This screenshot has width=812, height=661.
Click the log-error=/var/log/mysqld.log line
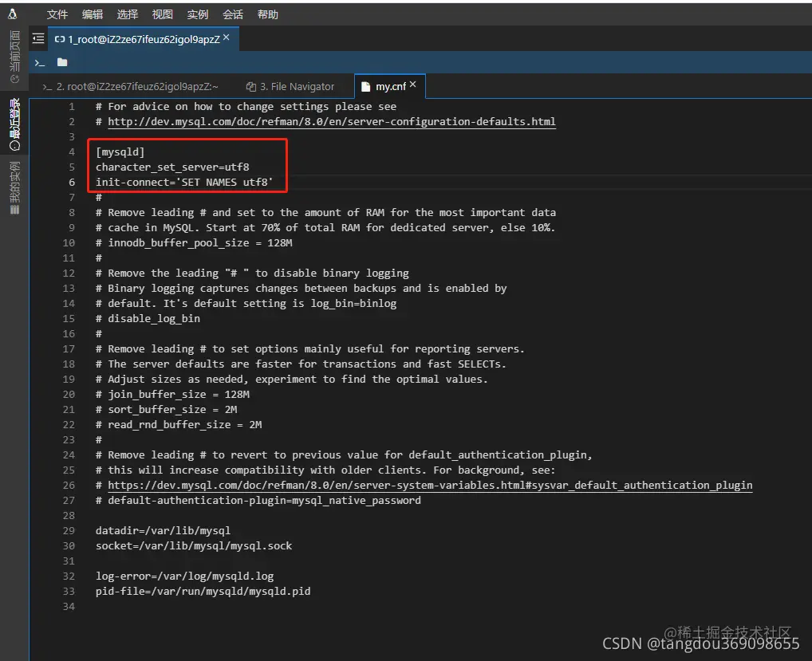click(x=184, y=576)
